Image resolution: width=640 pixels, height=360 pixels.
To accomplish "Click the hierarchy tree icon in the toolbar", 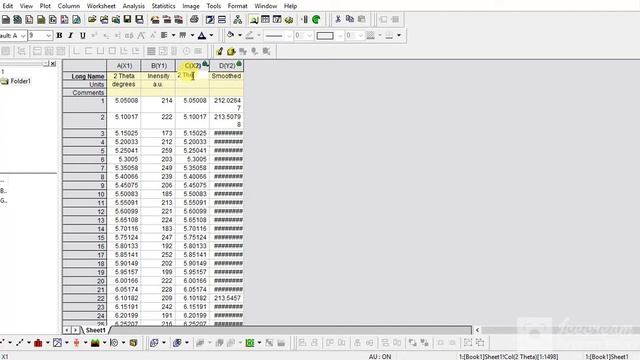I will pyautogui.click(x=238, y=19).
